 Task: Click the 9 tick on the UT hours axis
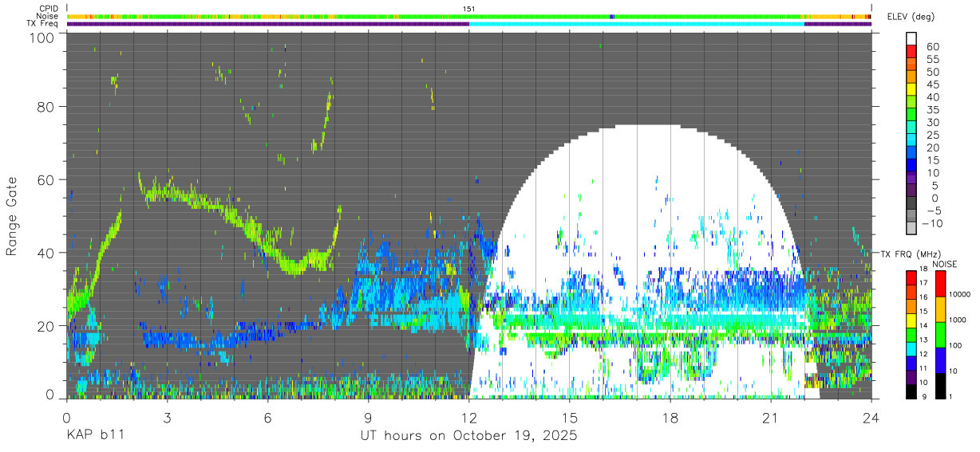coord(368,418)
